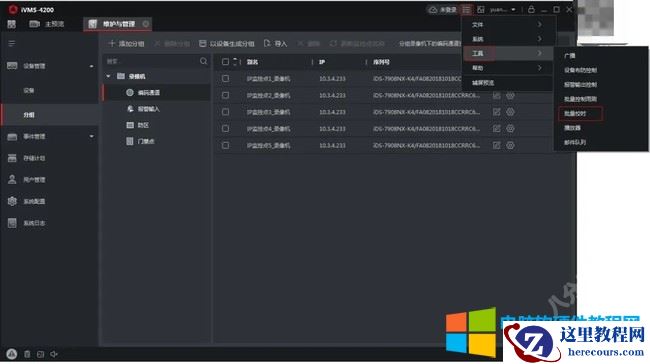650x364 pixels.
Task: Check the box for IP监控点4_录像机
Action: point(225,129)
